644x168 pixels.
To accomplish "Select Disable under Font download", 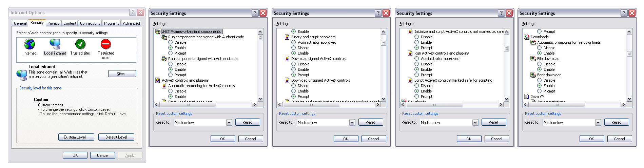I will (540, 80).
